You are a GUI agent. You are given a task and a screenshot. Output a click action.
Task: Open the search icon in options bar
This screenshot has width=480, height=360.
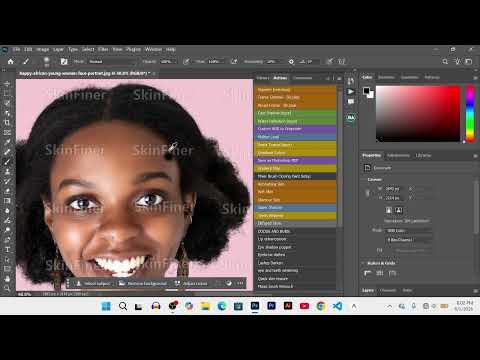click(x=445, y=61)
